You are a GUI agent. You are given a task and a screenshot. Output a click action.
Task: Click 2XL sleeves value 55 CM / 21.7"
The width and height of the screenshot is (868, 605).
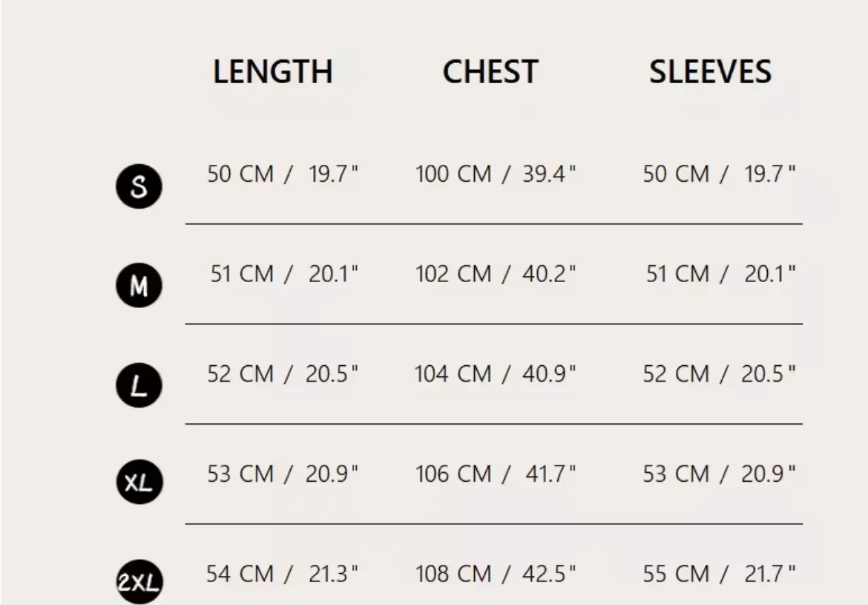719,574
